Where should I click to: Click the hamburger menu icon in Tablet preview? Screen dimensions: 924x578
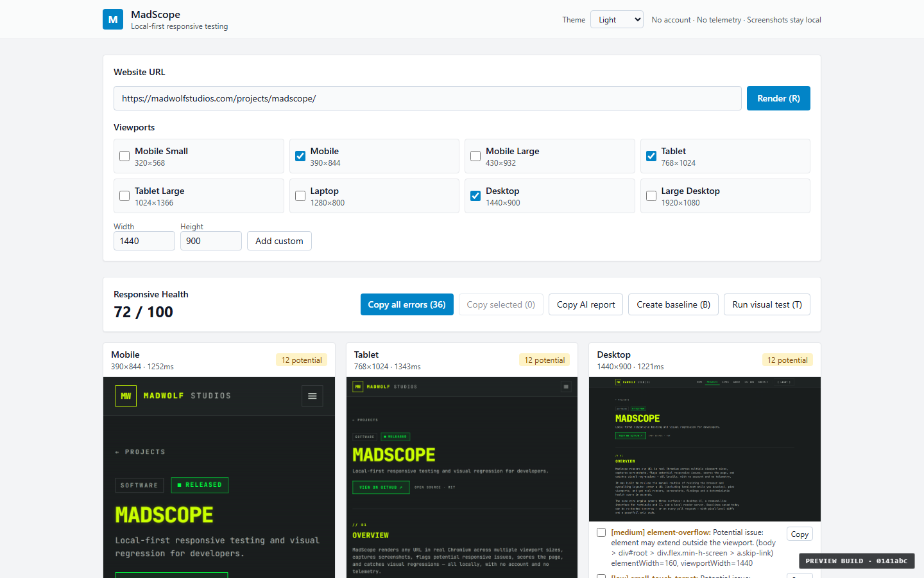pyautogui.click(x=566, y=387)
